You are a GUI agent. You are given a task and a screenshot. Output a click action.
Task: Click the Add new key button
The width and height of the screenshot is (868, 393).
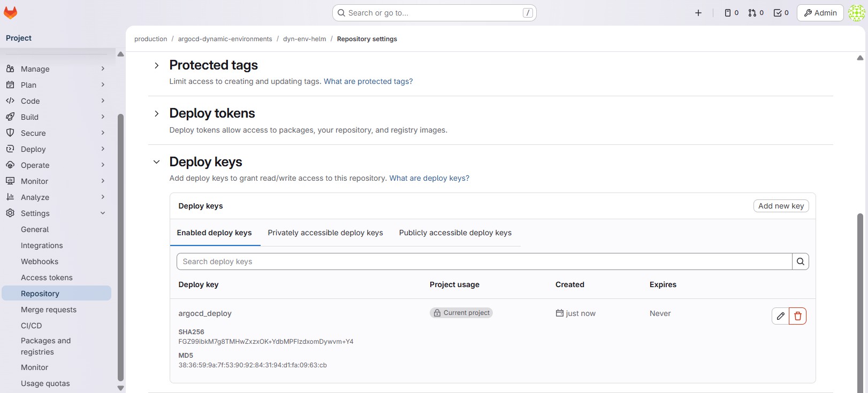781,206
